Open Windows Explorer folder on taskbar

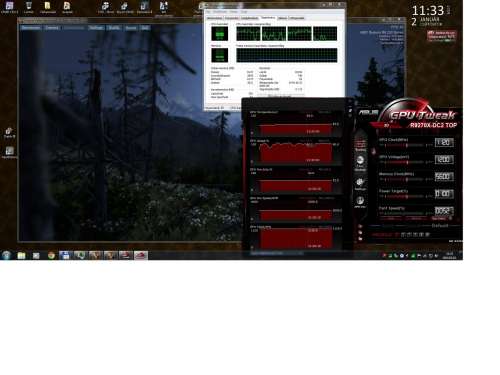(21, 255)
